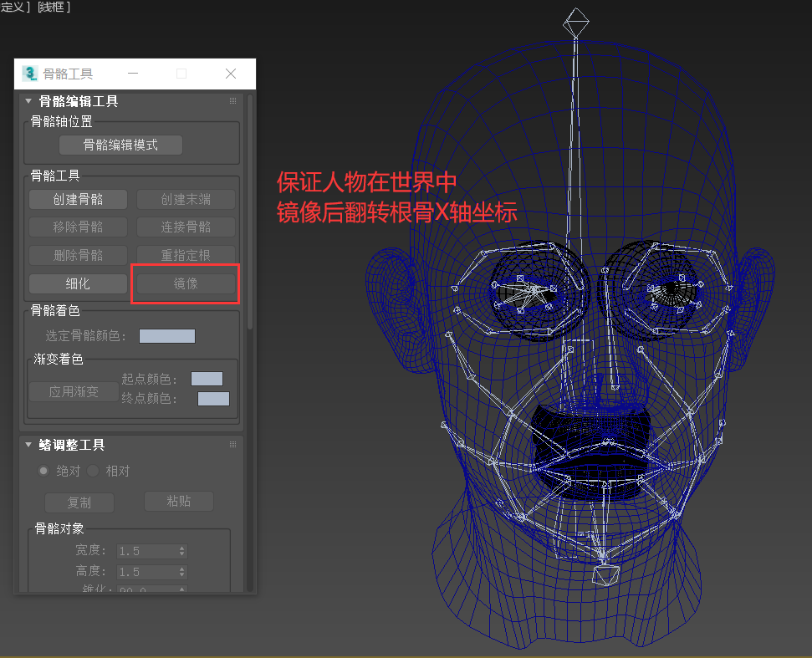Open the 起点颜色 color swatch
812x658 pixels.
pyautogui.click(x=207, y=379)
